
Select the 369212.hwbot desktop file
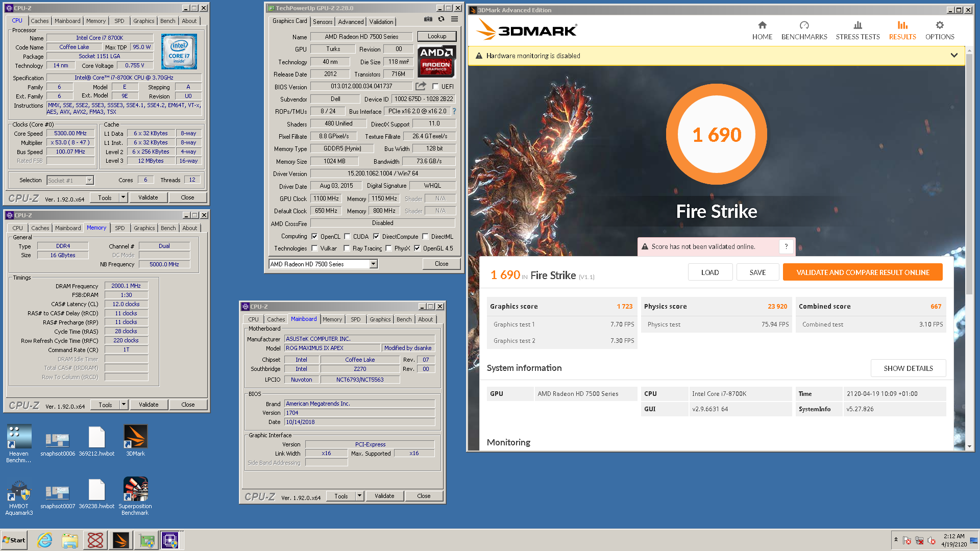click(x=96, y=442)
